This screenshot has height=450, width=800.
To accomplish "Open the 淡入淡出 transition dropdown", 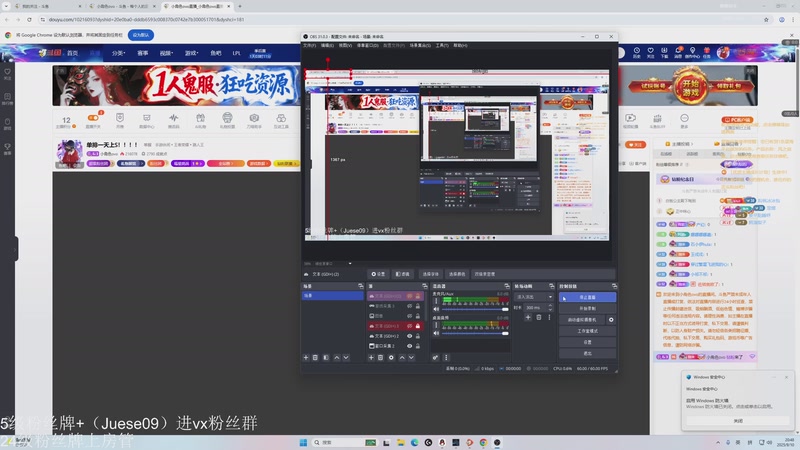I will point(534,296).
